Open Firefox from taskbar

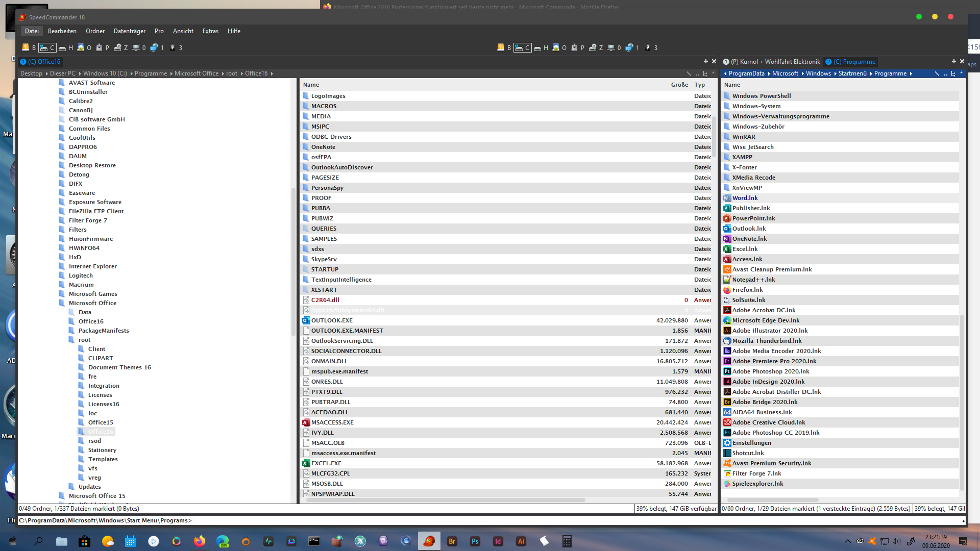(200, 541)
